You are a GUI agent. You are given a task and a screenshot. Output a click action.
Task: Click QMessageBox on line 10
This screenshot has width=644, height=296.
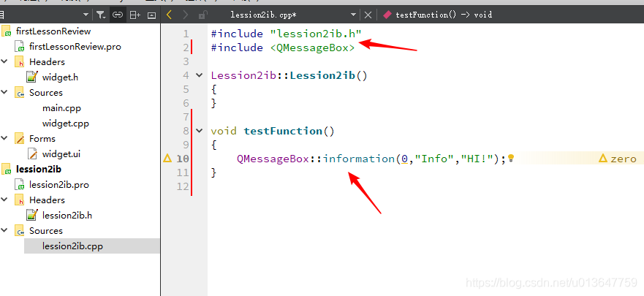click(x=273, y=159)
